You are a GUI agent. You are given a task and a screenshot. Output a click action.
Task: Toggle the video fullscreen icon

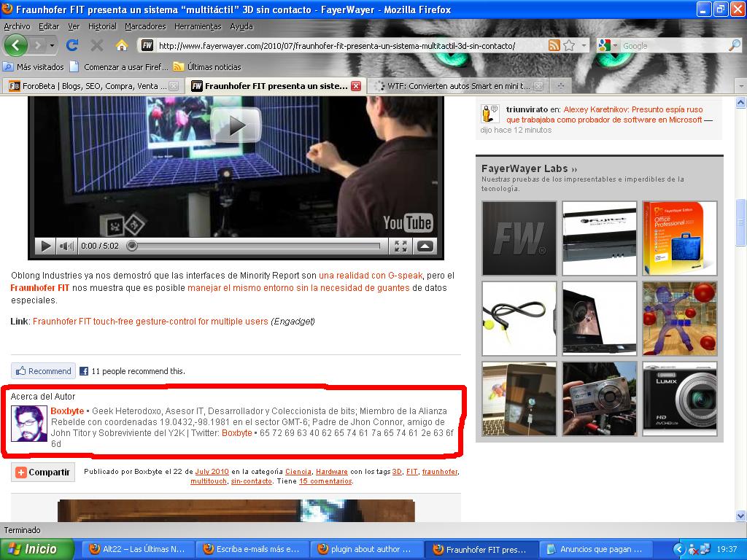pos(400,246)
